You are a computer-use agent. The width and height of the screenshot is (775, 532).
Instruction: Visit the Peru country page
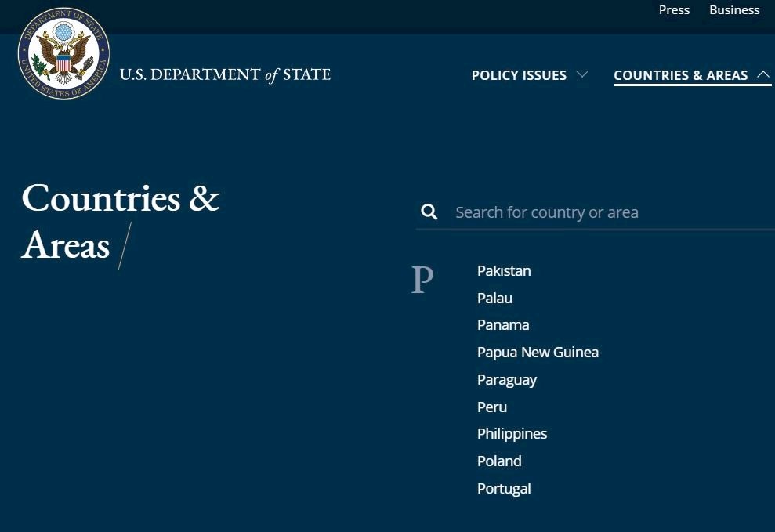coord(492,407)
